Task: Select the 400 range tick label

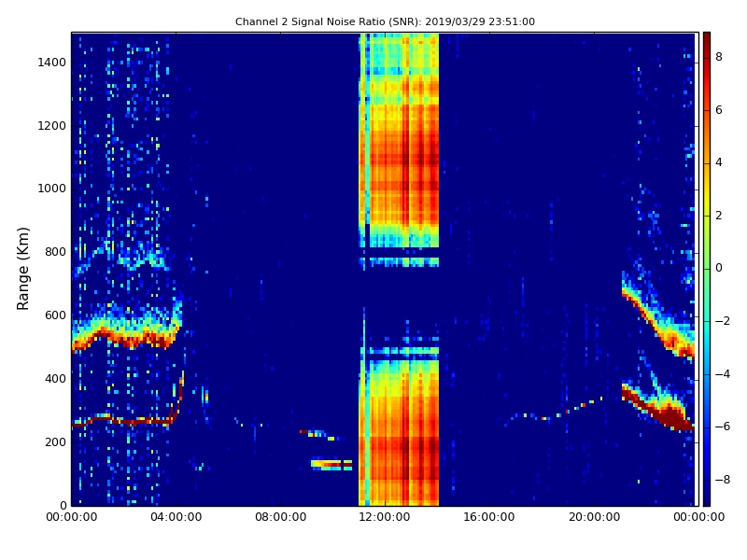Action: (56, 379)
